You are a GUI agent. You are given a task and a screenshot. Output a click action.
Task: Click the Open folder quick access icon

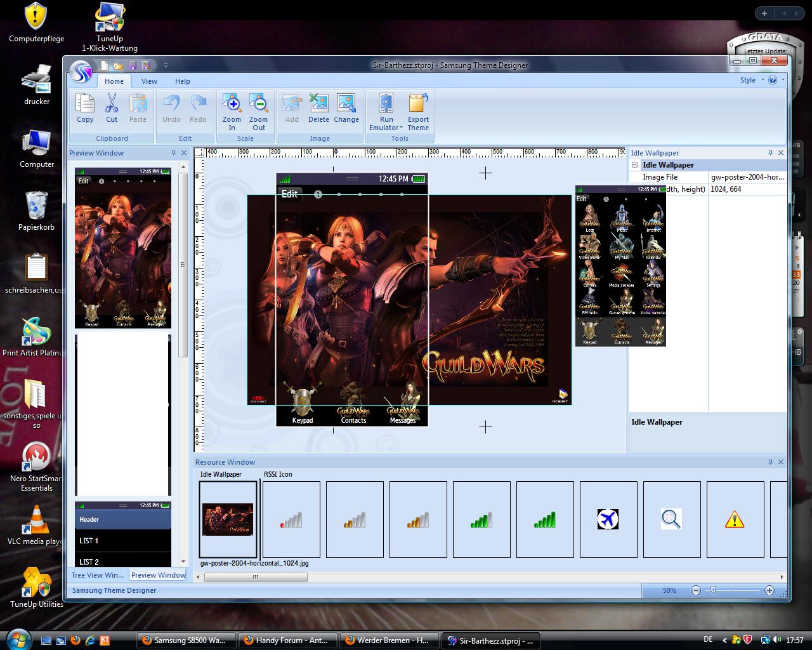[119, 65]
